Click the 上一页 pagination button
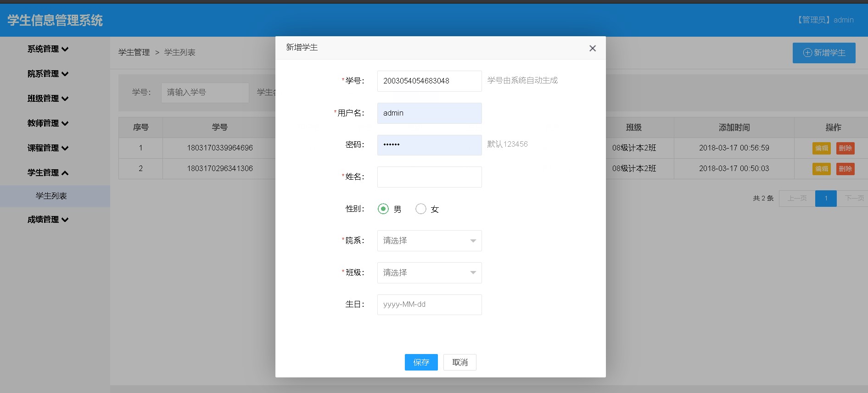 797,198
